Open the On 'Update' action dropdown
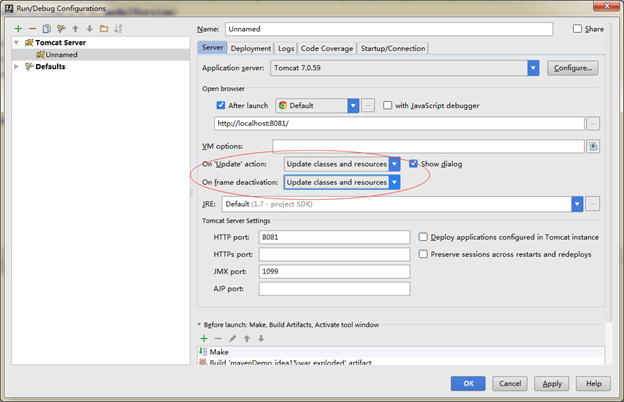Viewport: 624px width, 402px height. coord(395,163)
